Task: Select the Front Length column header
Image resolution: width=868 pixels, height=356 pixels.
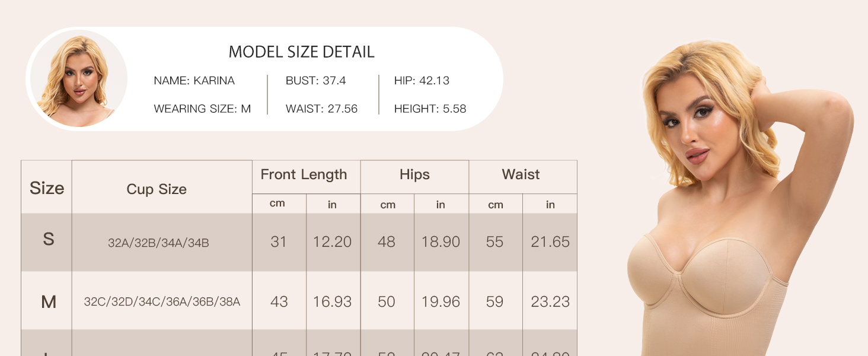Action: coord(304,174)
